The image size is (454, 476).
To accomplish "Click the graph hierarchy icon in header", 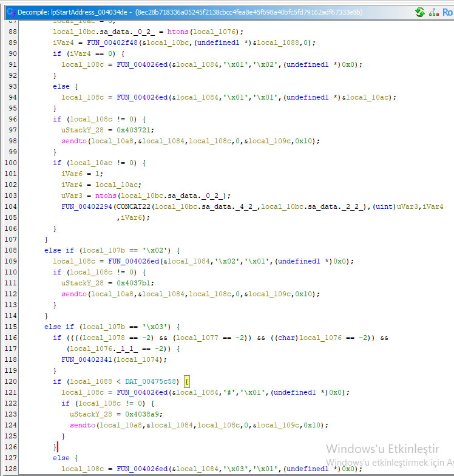I will [433, 12].
